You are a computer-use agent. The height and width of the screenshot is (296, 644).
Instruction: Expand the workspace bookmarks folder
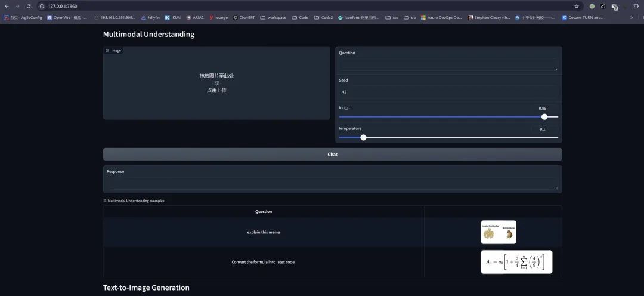pos(274,18)
